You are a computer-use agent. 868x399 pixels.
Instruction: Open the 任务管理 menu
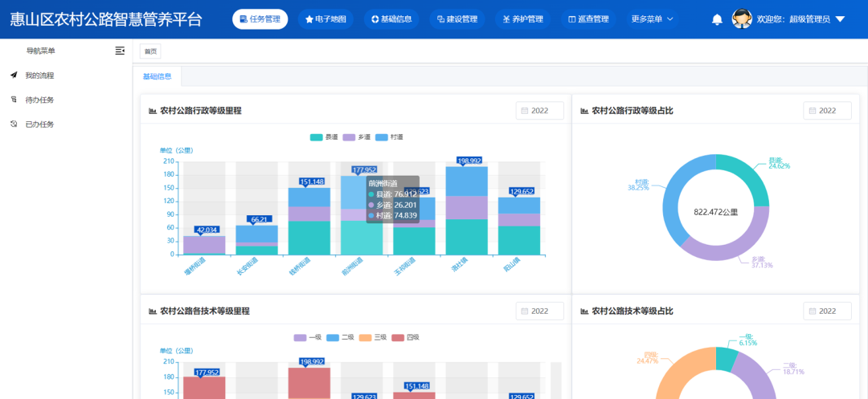pos(260,19)
